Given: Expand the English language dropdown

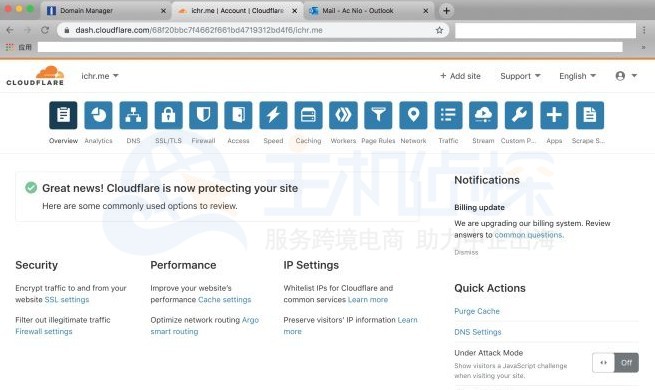Looking at the screenshot, I should pos(577,76).
